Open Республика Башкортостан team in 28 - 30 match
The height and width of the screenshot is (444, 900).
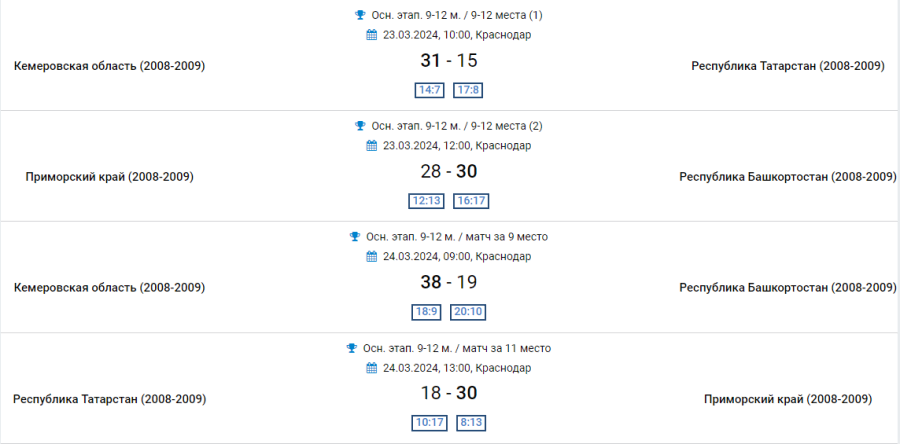point(788,177)
